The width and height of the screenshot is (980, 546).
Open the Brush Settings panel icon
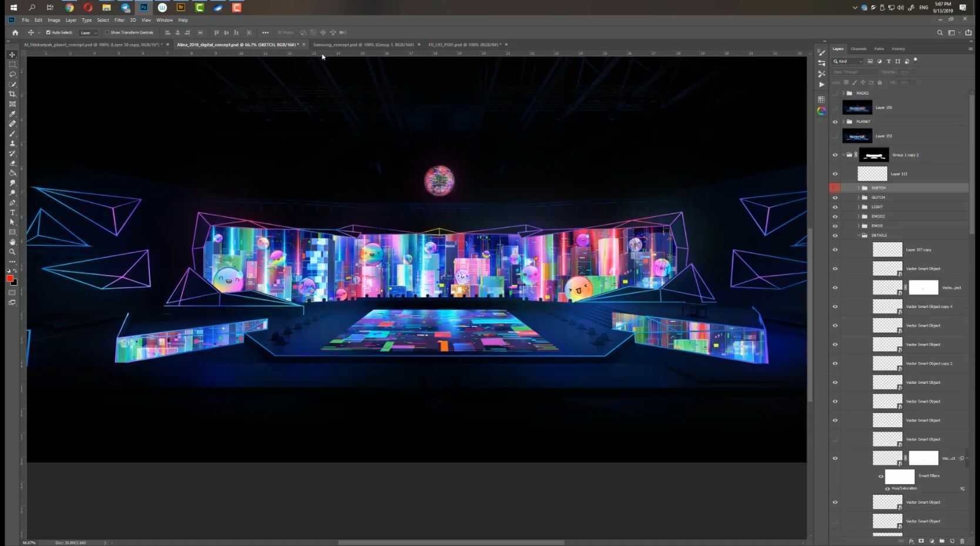click(x=821, y=53)
